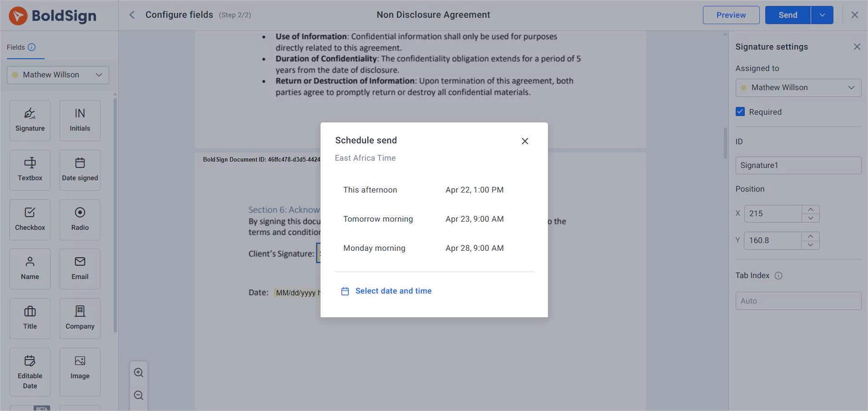Zoom in on the document
868x411 pixels.
139,372
